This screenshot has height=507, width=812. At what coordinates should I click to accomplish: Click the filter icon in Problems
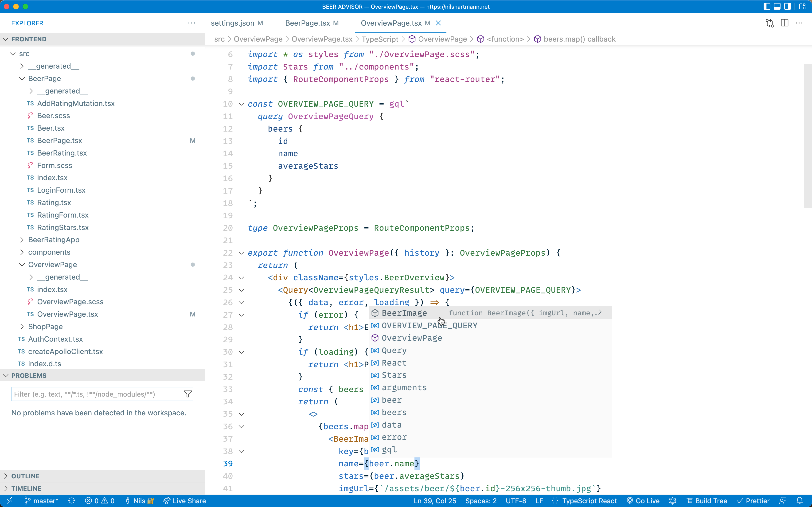pos(188,394)
